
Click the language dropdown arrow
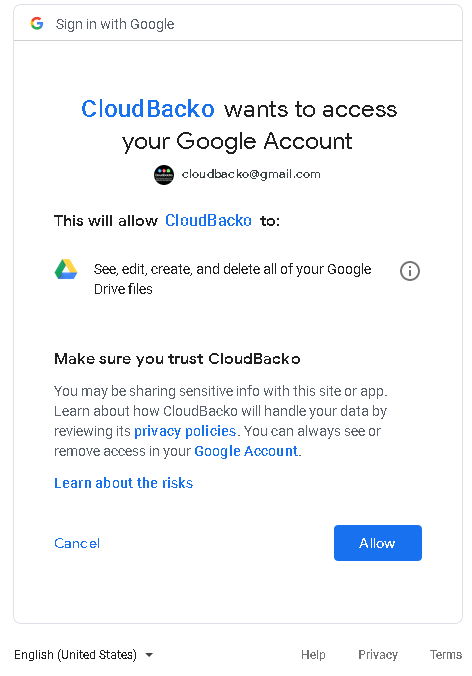click(149, 655)
